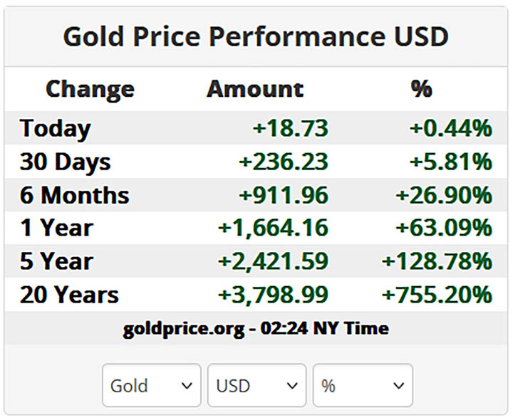Click the +755.20% percentage value
The width and height of the screenshot is (513, 420).
click(x=437, y=295)
